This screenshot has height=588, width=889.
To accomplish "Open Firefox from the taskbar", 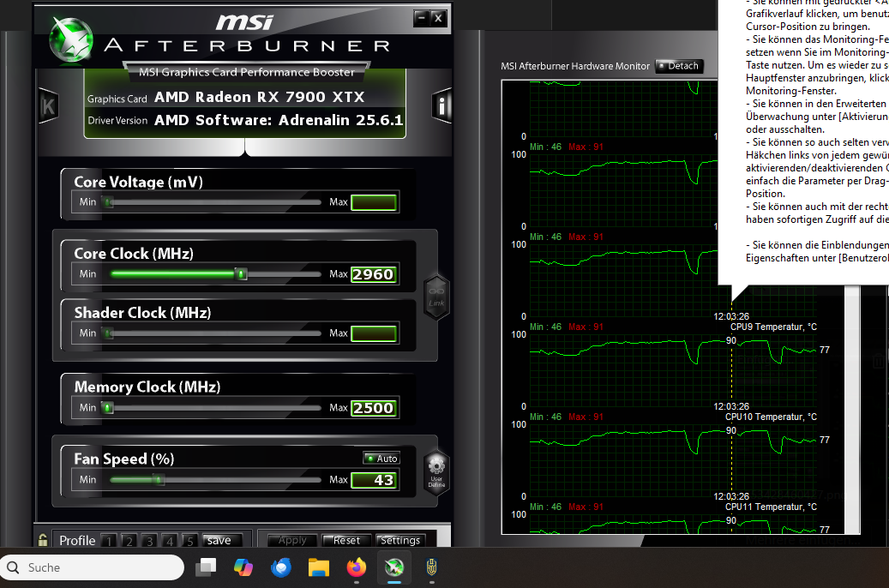I will click(x=357, y=567).
